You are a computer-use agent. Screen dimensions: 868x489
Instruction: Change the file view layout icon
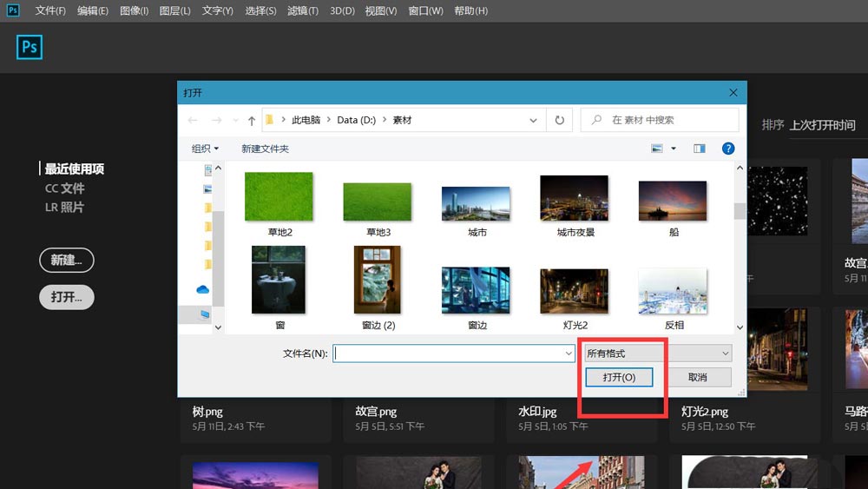657,149
